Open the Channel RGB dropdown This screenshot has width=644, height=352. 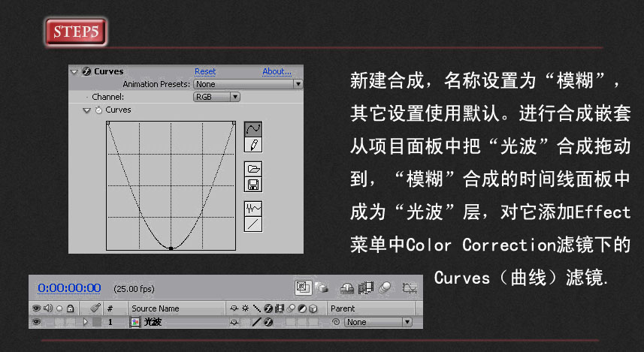tap(216, 97)
